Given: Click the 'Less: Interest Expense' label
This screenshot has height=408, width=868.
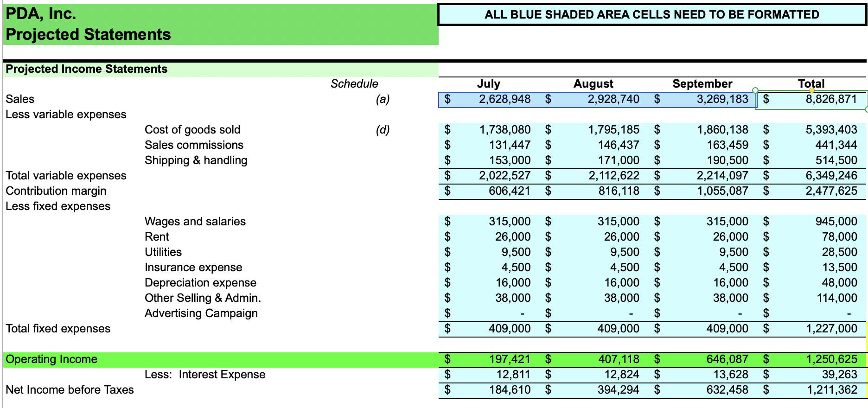Looking at the screenshot, I should pyautogui.click(x=205, y=375).
